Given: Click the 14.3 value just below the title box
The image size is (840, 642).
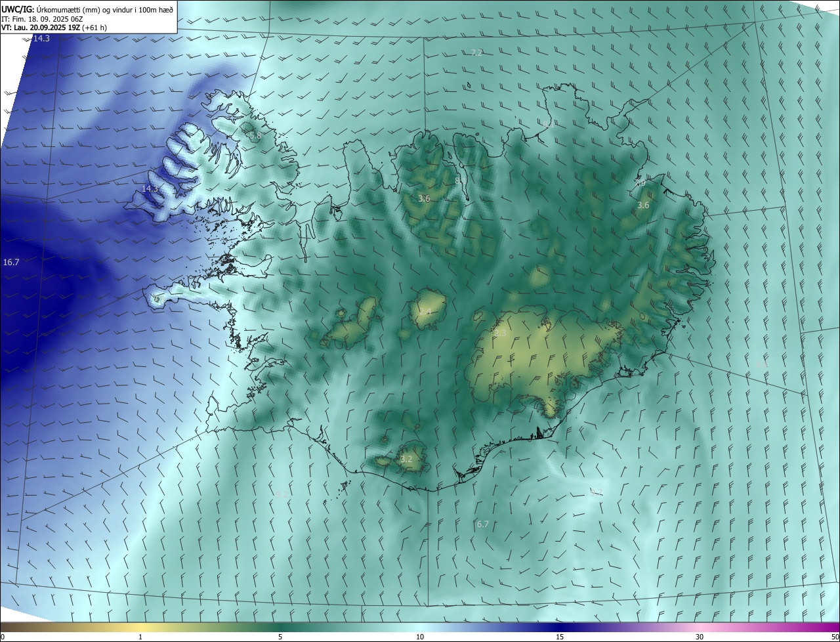Looking at the screenshot, I should (41, 39).
